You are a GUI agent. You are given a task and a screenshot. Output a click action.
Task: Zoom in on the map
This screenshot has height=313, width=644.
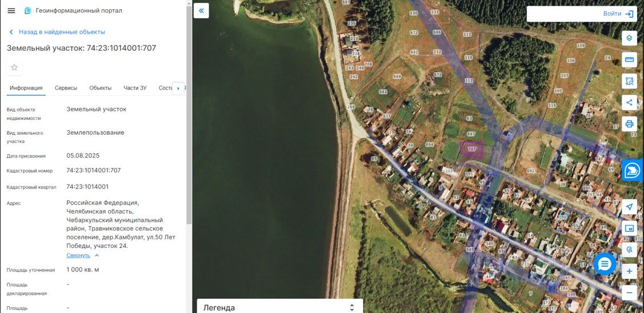click(x=629, y=271)
